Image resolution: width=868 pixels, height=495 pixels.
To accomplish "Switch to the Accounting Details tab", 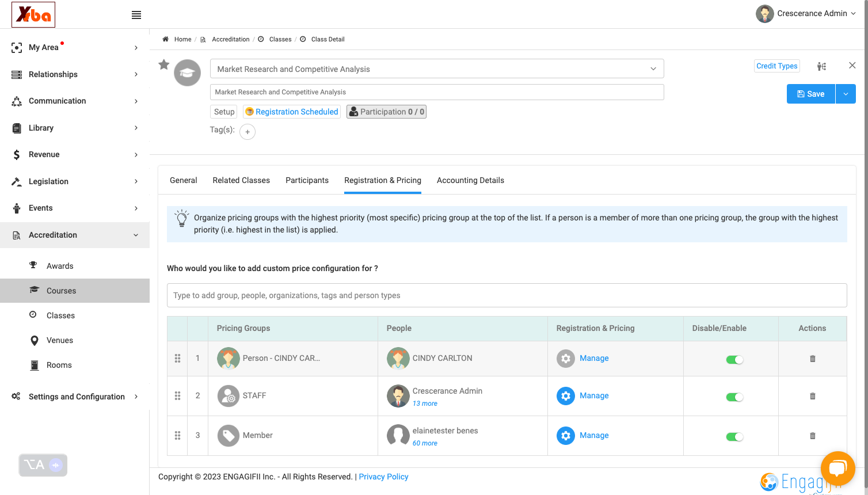I will (470, 180).
